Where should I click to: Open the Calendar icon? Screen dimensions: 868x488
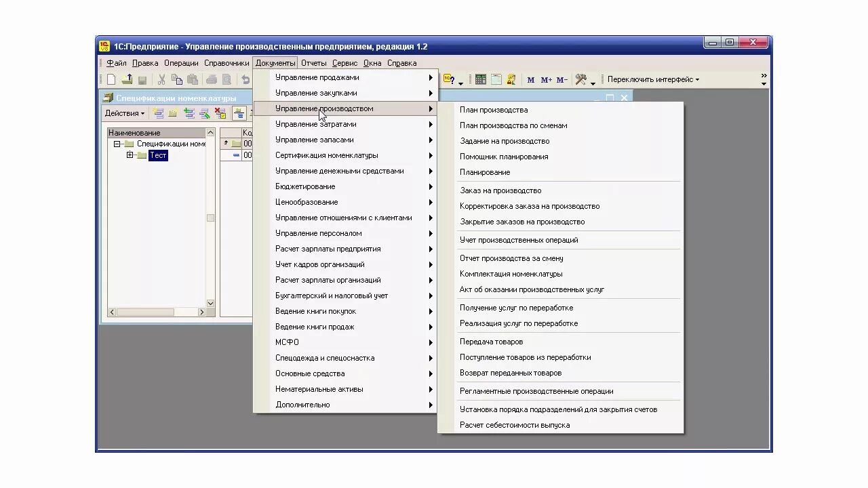coord(496,79)
